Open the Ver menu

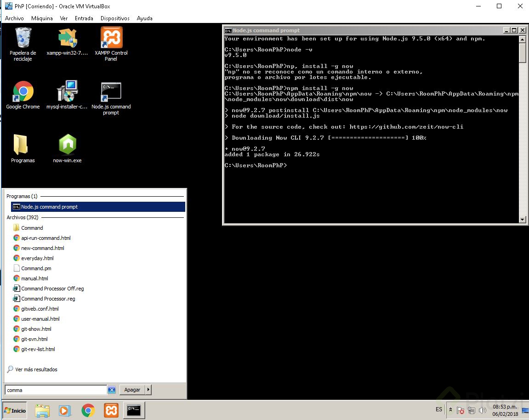[x=64, y=18]
